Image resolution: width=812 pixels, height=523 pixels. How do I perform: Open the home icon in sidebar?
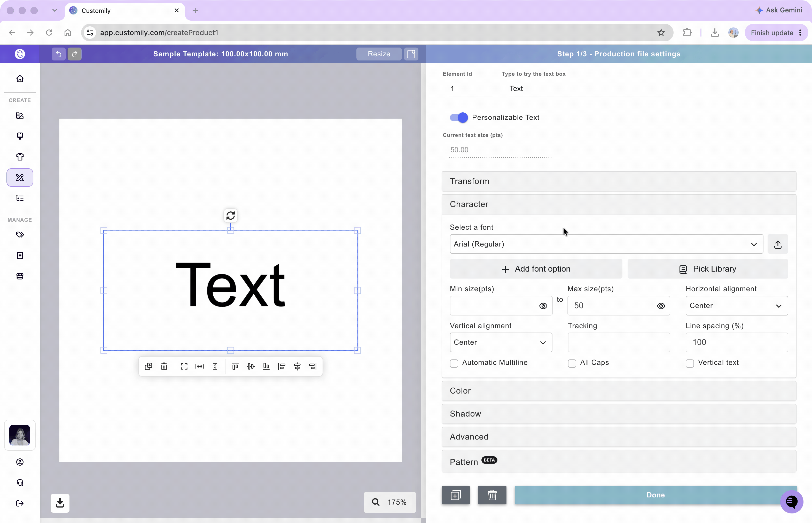pyautogui.click(x=20, y=79)
